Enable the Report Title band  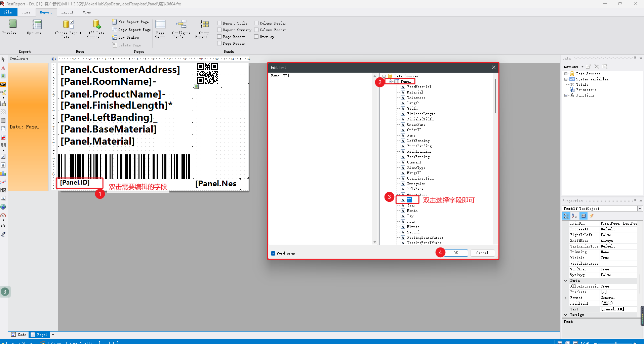219,23
